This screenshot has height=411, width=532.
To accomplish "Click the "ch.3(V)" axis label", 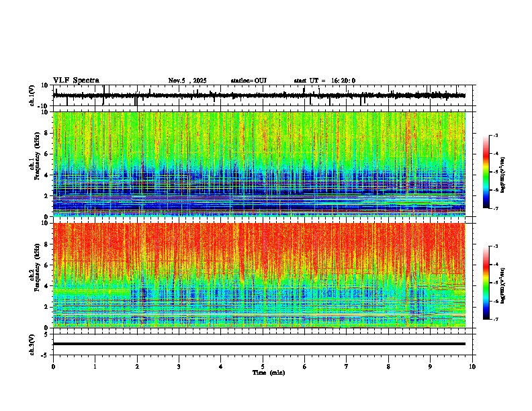I will [32, 345].
